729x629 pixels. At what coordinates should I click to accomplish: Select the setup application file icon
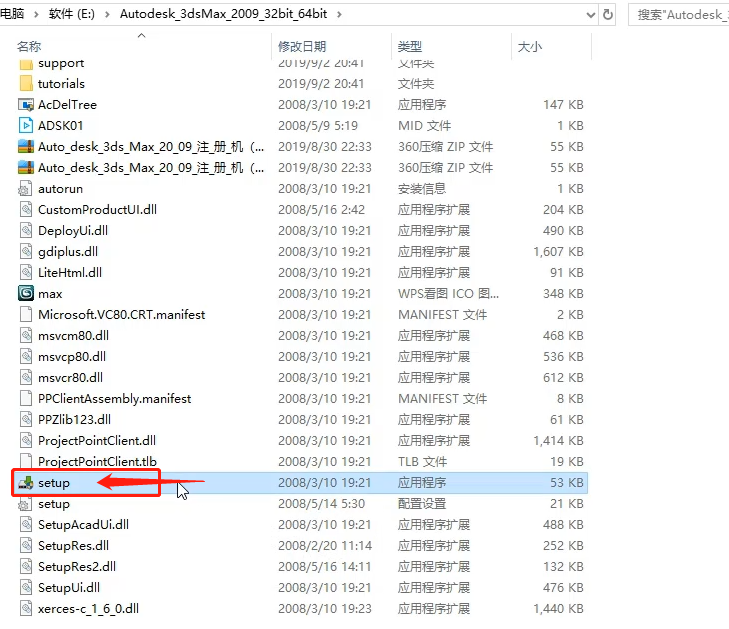(x=26, y=483)
